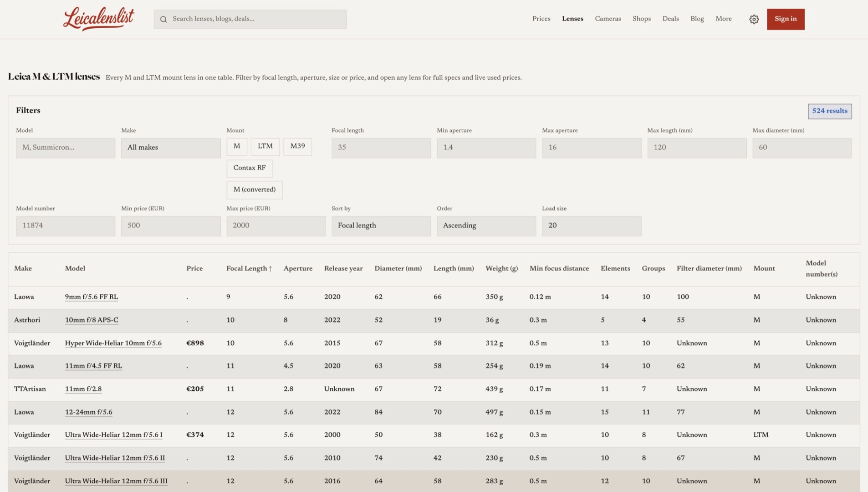Click the Sign in button
The height and width of the screenshot is (492, 868).
(x=786, y=19)
